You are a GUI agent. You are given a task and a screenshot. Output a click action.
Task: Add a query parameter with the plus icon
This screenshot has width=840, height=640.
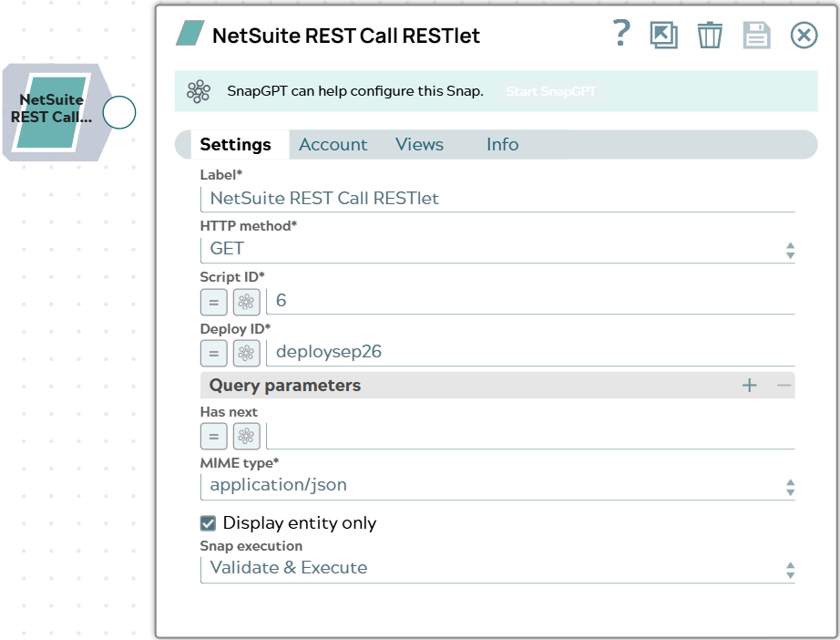tap(750, 386)
